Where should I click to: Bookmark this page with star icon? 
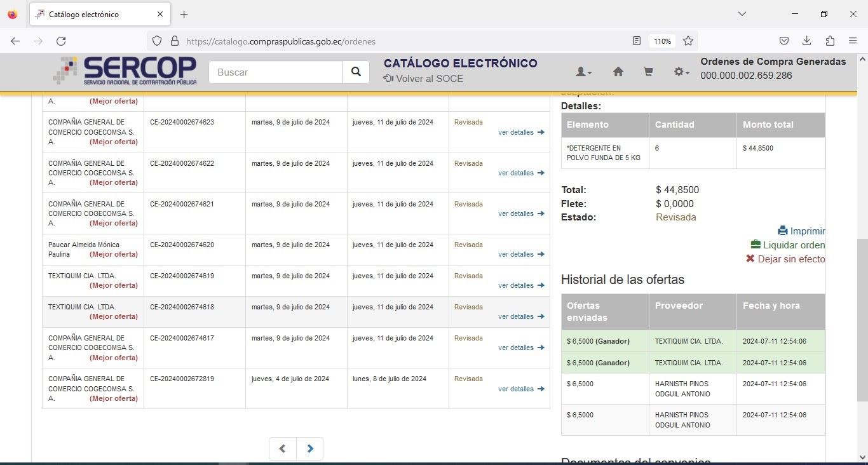(x=688, y=41)
